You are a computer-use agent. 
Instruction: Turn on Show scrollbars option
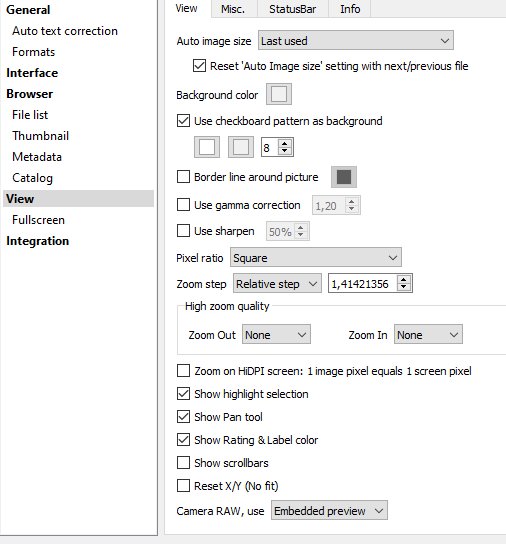click(x=183, y=462)
